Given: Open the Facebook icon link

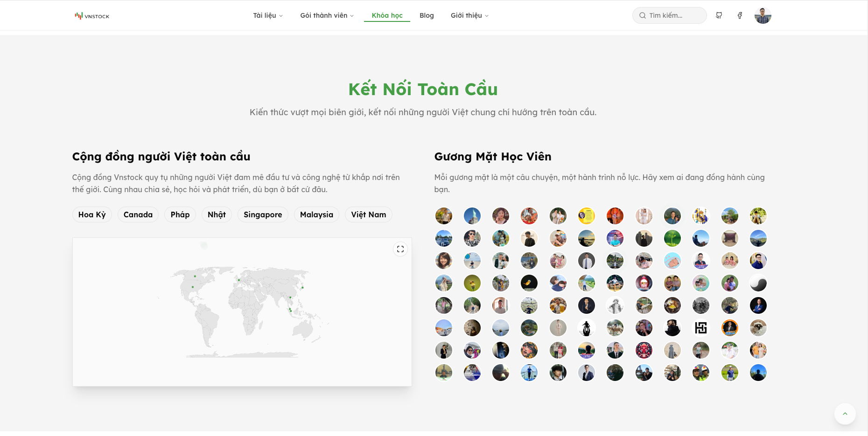Looking at the screenshot, I should (740, 15).
